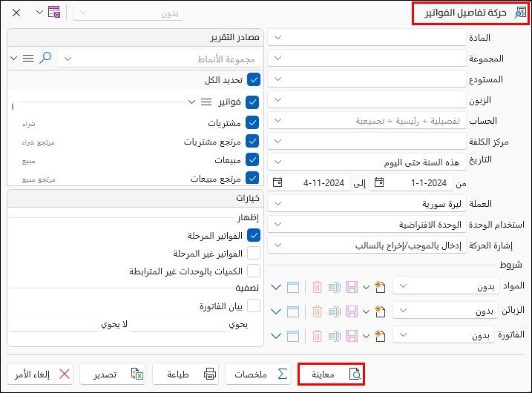Collapse the فواتير group chevron

(191, 102)
